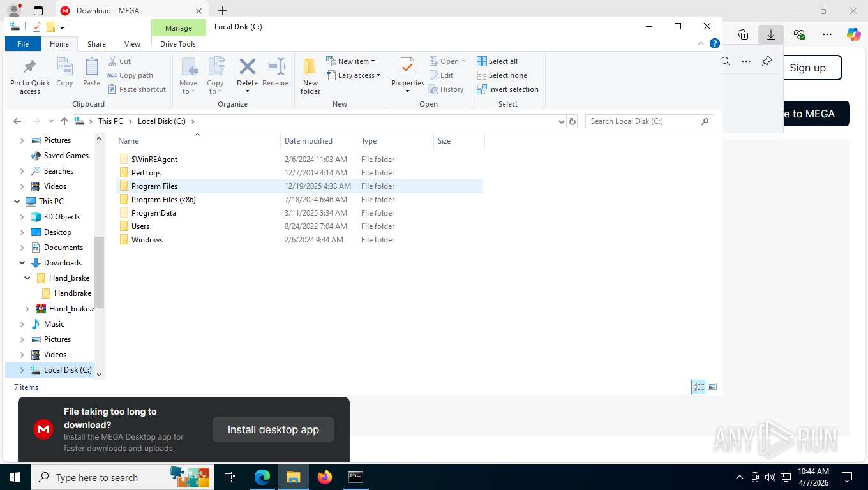The height and width of the screenshot is (490, 868).
Task: Open the New item dropdown
Action: [350, 61]
